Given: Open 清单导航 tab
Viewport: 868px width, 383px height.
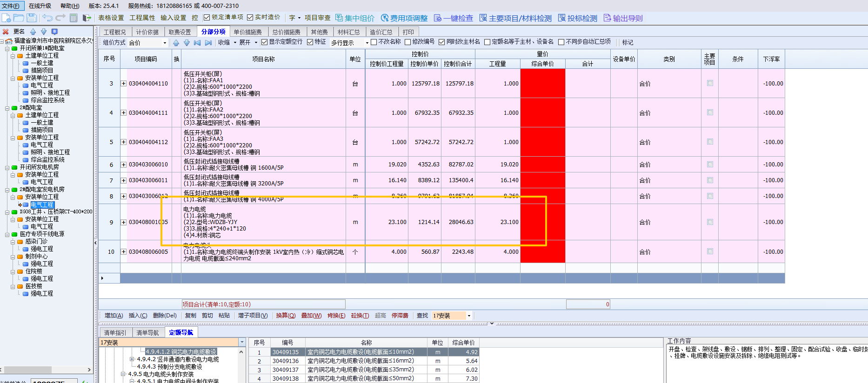Looking at the screenshot, I should click(148, 333).
